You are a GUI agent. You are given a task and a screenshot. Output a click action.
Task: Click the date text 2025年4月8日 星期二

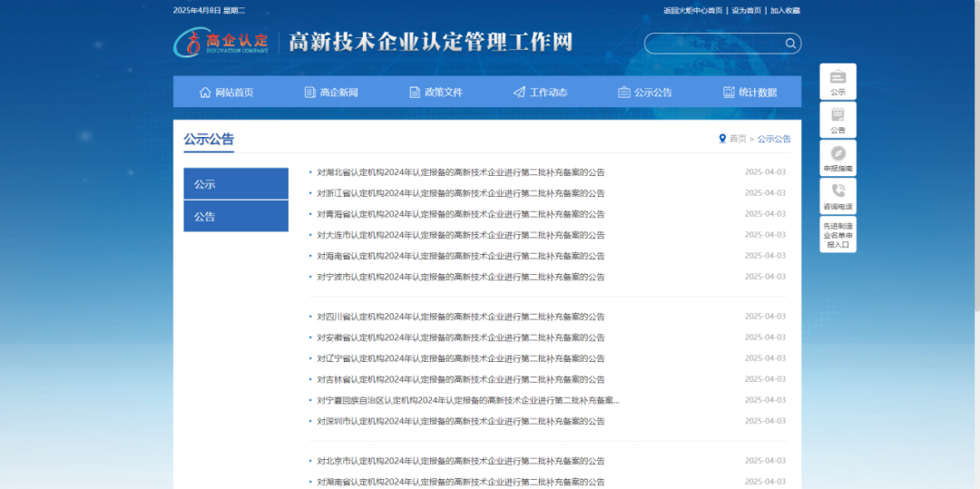coord(210,11)
